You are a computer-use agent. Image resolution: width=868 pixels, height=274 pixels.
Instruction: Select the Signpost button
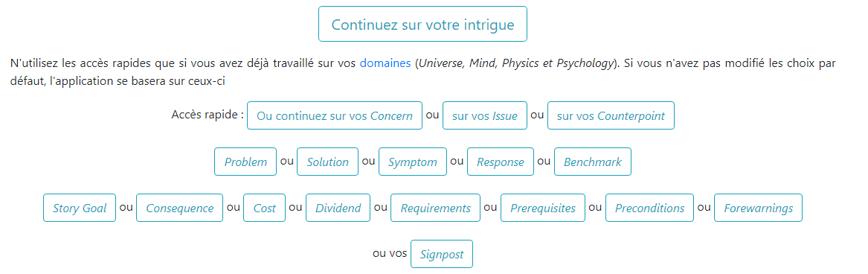(x=442, y=255)
